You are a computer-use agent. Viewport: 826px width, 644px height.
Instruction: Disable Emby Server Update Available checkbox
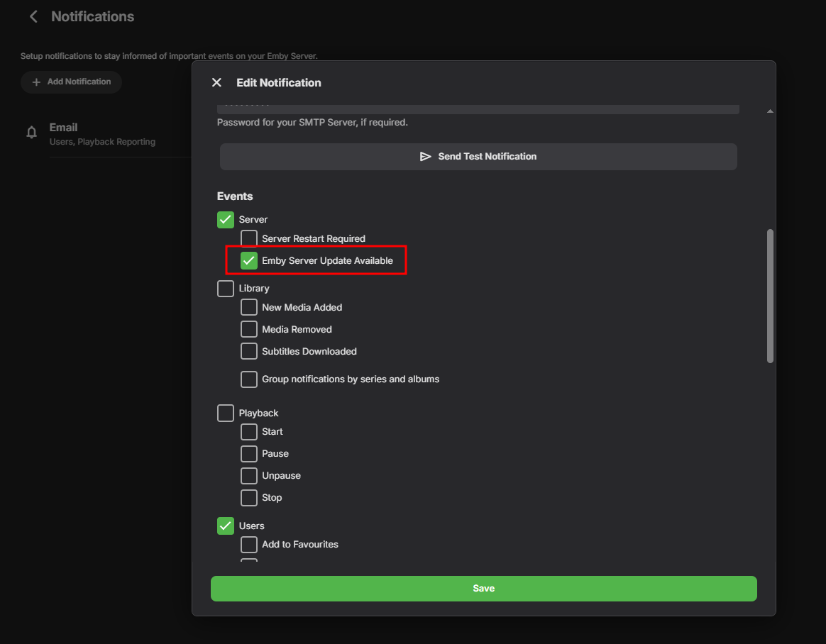(x=249, y=261)
